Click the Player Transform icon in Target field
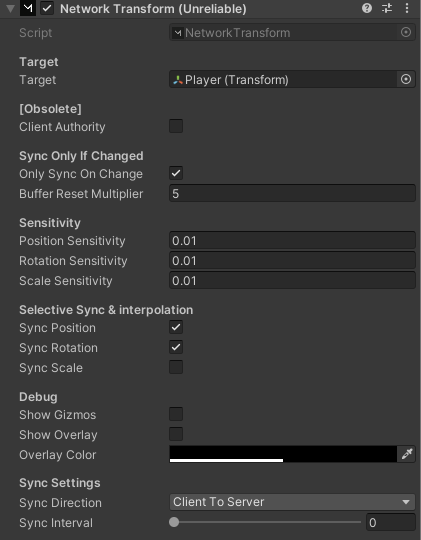Image resolution: width=421 pixels, height=540 pixels. (x=178, y=80)
